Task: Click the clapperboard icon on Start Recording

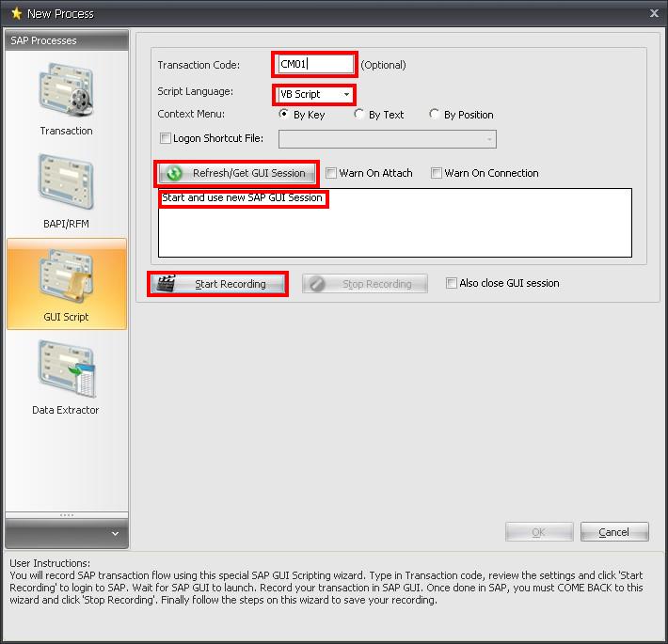Action: coord(167,284)
